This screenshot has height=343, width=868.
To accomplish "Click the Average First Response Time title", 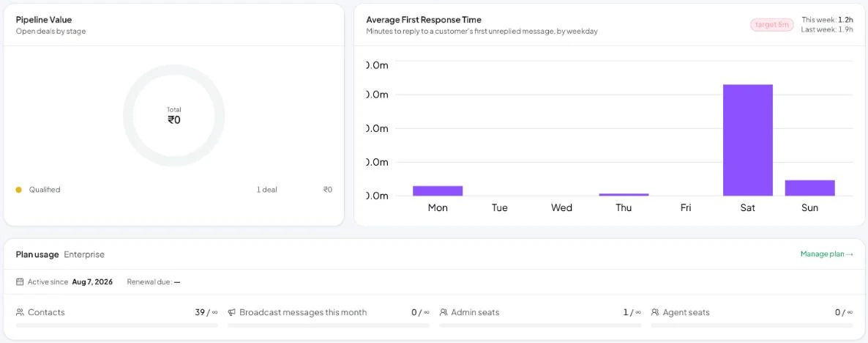I will [424, 20].
